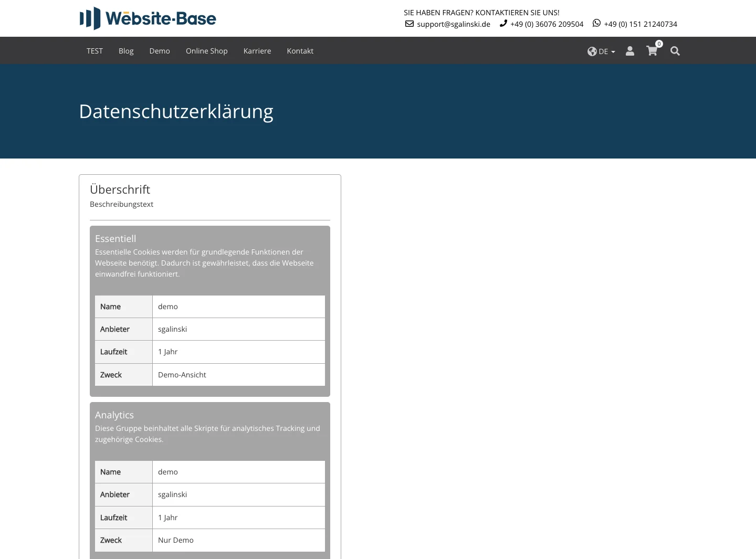This screenshot has height=559, width=756.
Task: Click the Website-Base logo
Action: point(148,18)
